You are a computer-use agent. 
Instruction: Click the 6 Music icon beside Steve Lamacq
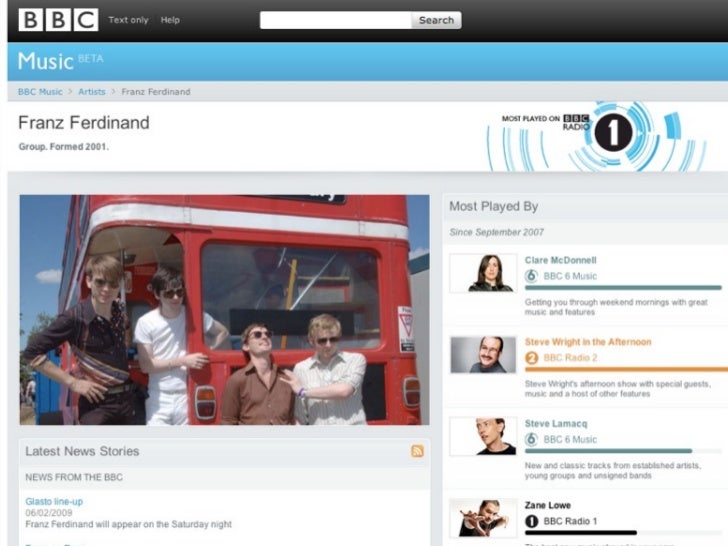pyautogui.click(x=531, y=440)
